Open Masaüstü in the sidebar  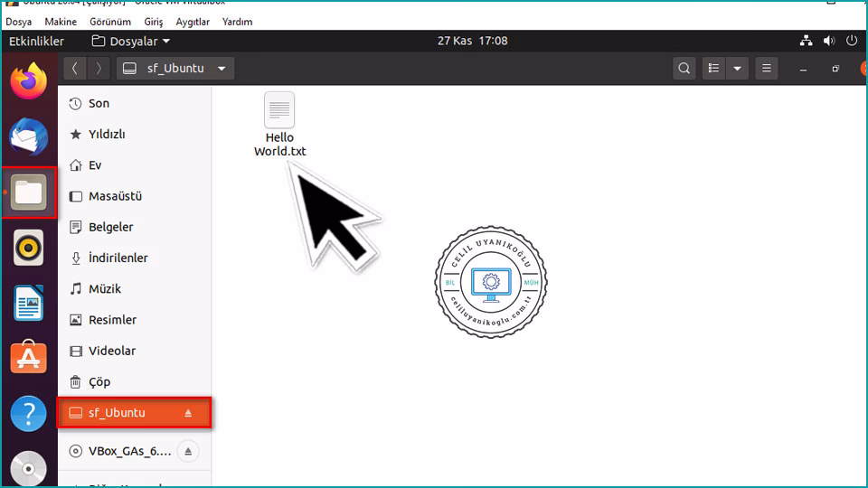135,196
